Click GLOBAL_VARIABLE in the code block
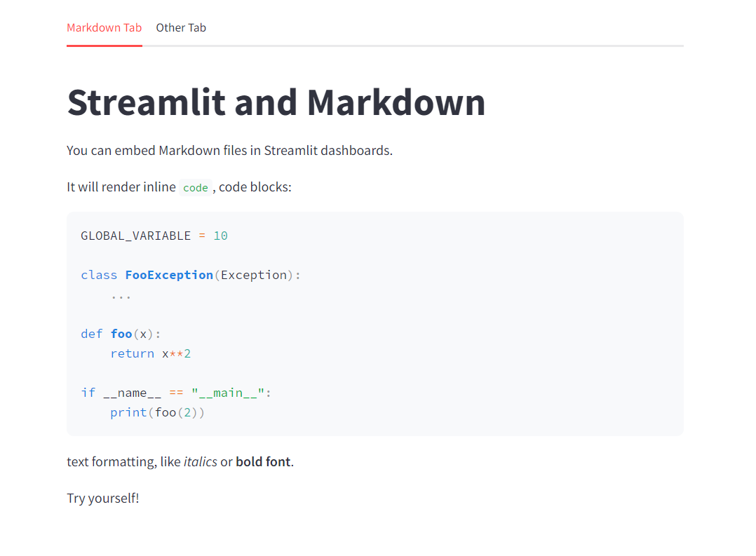This screenshot has width=756, height=556. (x=135, y=236)
